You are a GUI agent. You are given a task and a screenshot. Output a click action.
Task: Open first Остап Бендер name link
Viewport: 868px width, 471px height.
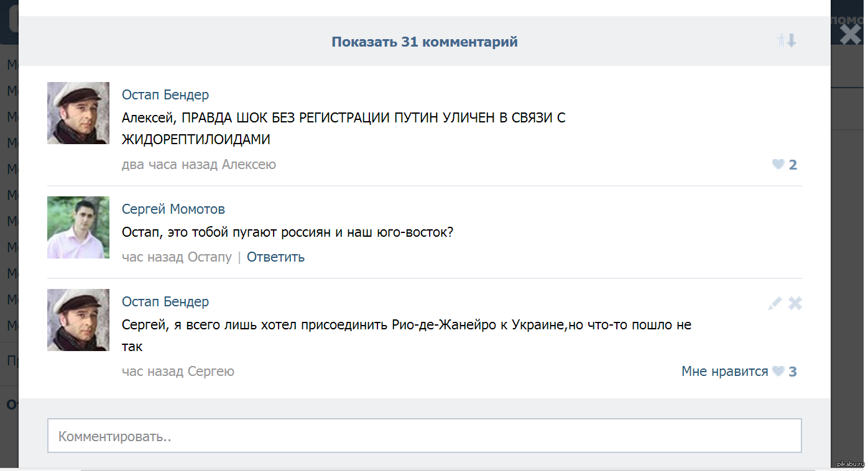click(165, 94)
